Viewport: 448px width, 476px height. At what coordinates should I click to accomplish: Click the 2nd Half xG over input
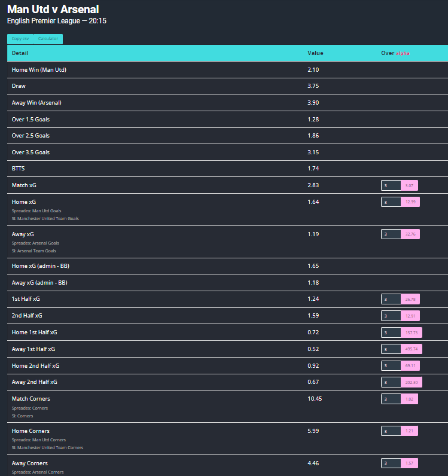(391, 316)
